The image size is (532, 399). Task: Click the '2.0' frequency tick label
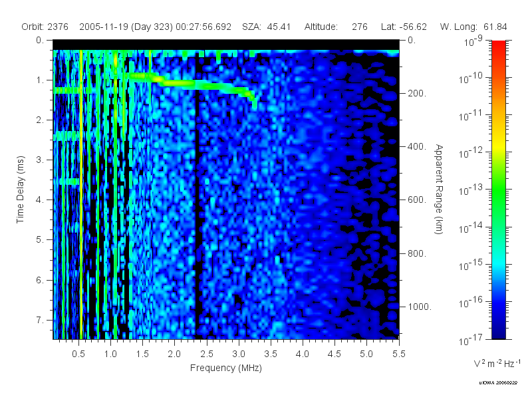pyautogui.click(x=174, y=354)
